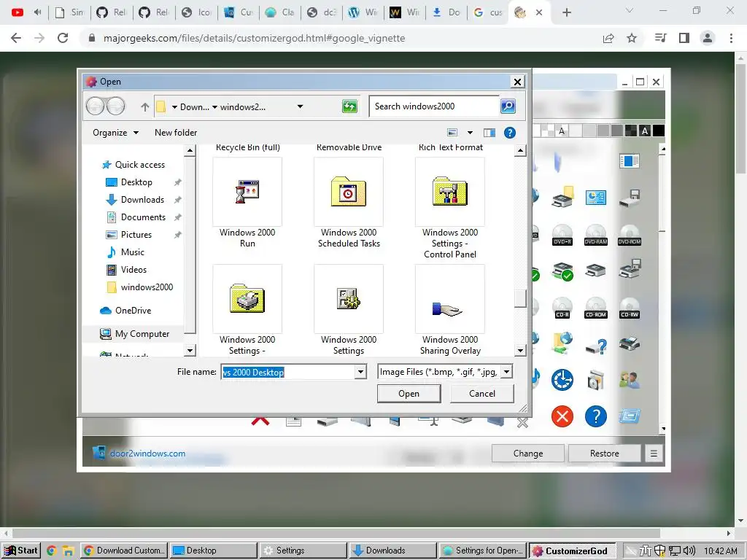Select printer with green check icon
Image resolution: width=747 pixels, height=560 pixels.
(562, 271)
